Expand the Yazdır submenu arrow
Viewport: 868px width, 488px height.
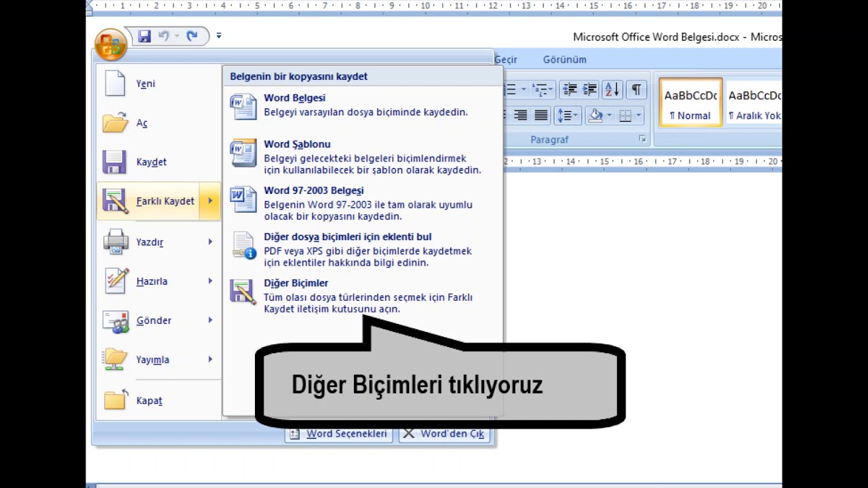pos(210,242)
